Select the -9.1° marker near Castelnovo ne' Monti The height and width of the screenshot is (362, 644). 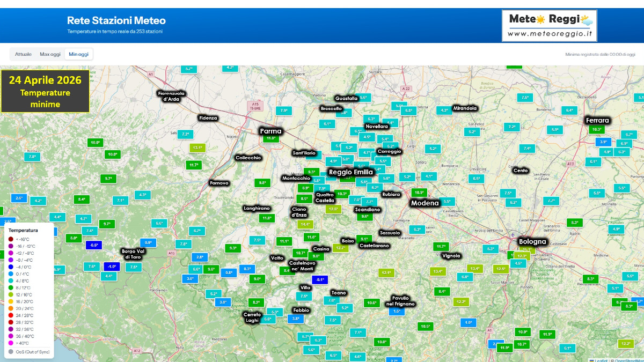click(x=319, y=279)
